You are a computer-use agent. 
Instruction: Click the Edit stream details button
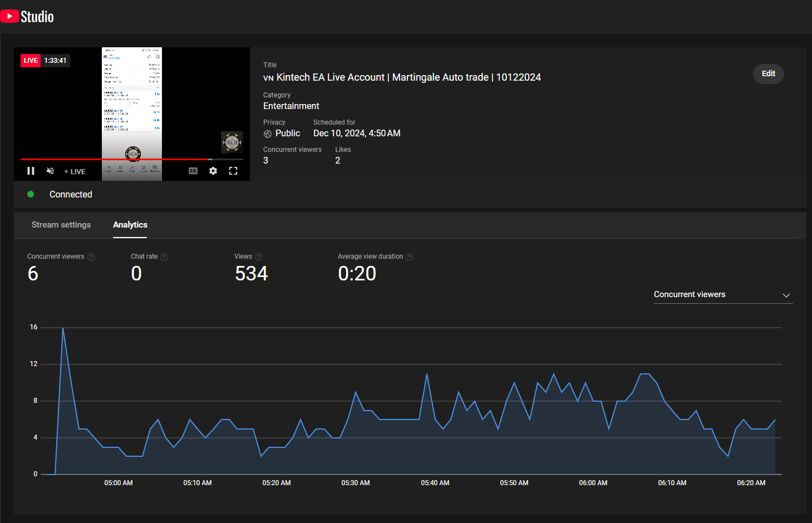coord(769,73)
